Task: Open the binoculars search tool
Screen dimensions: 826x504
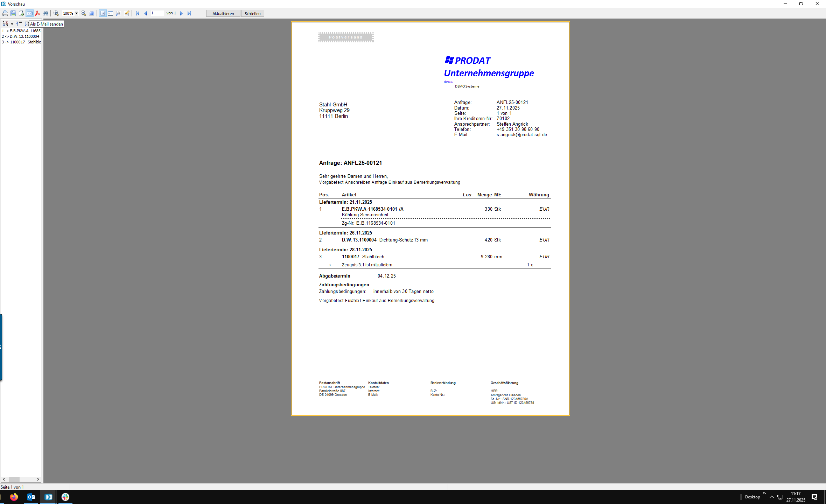Action: coord(45,13)
